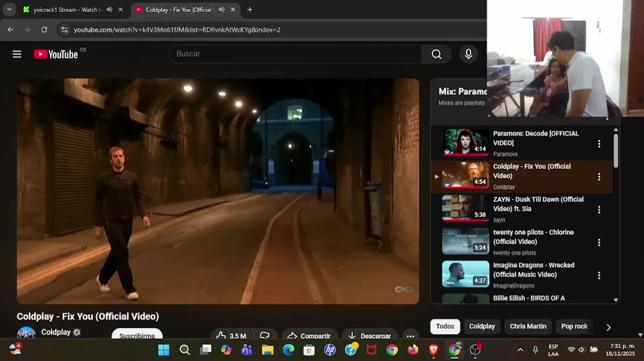Click playlist scrollbar down arrow

point(616,300)
